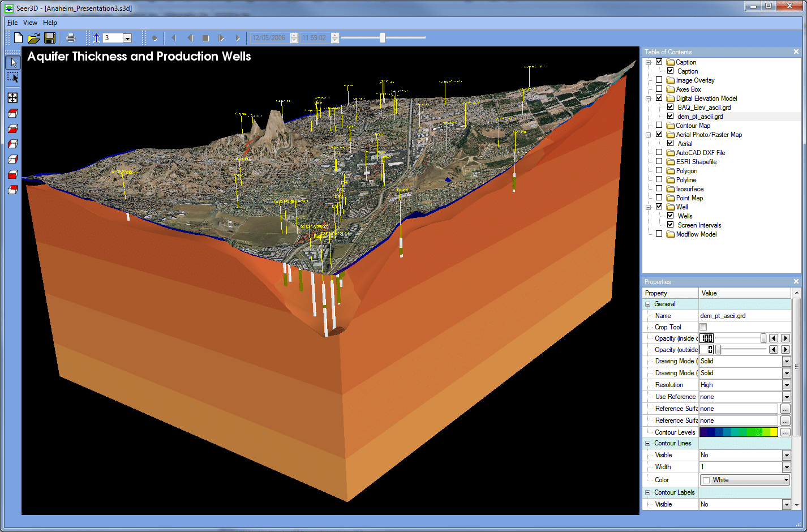807x532 pixels.
Task: Open the Resolution dropdown set to High
Action: (x=786, y=385)
